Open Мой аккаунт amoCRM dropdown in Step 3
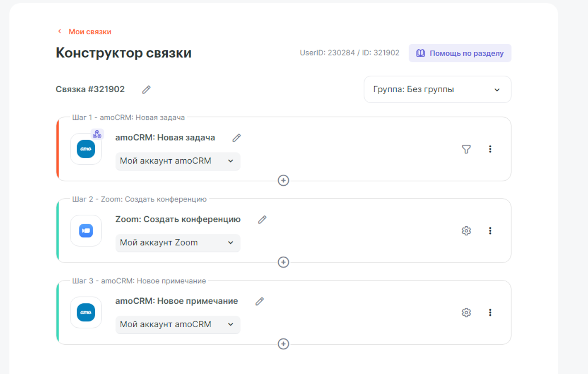This screenshot has height=374, width=588. 177,324
